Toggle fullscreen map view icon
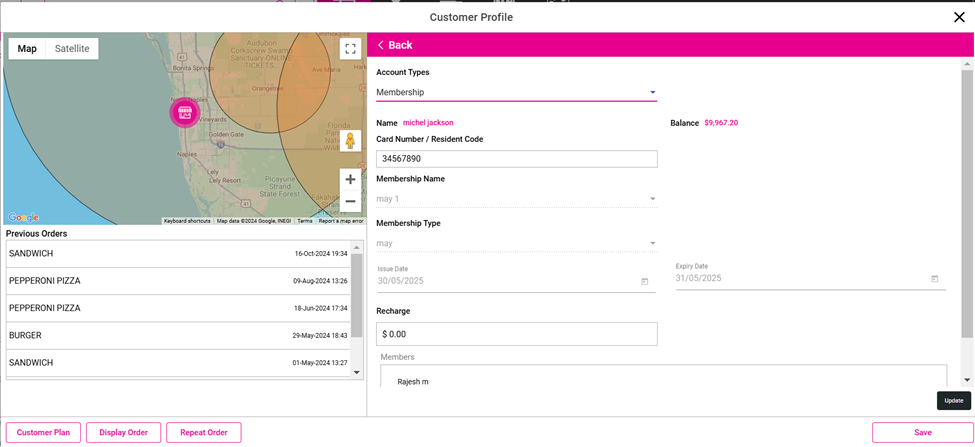 pyautogui.click(x=350, y=48)
